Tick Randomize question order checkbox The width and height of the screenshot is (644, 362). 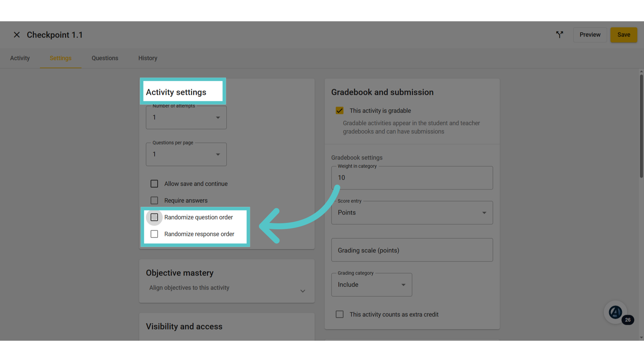click(154, 217)
